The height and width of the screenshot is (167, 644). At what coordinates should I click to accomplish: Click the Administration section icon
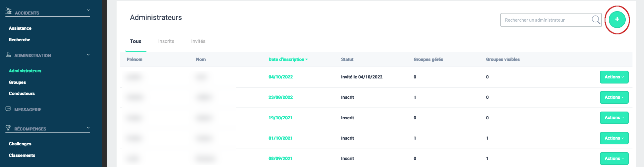pyautogui.click(x=8, y=54)
